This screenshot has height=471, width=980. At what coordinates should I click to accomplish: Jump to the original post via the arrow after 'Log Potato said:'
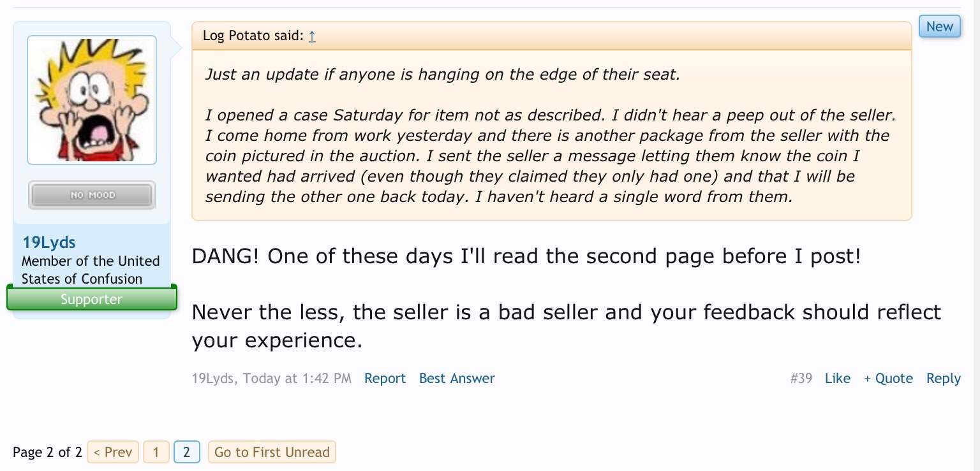tap(312, 36)
